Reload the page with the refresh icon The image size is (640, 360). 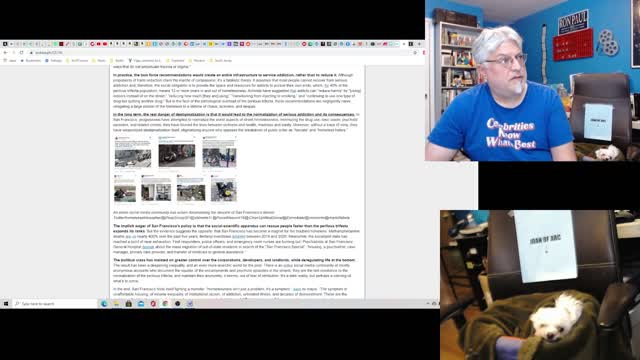(21, 53)
